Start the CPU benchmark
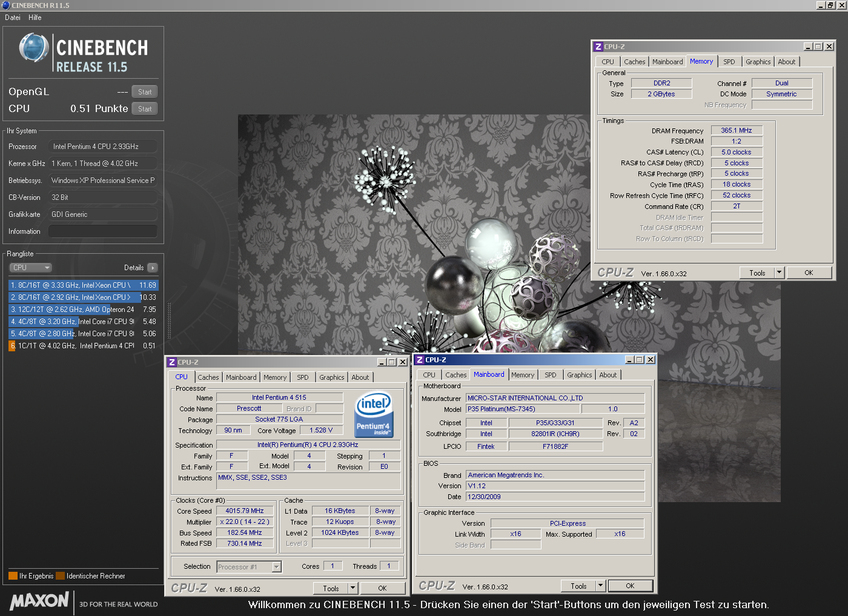The width and height of the screenshot is (848, 616). 145,109
